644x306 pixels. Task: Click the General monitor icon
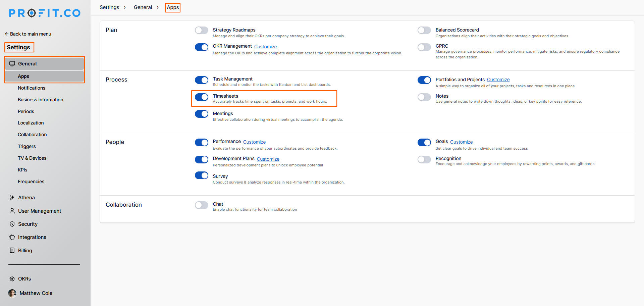(12, 64)
